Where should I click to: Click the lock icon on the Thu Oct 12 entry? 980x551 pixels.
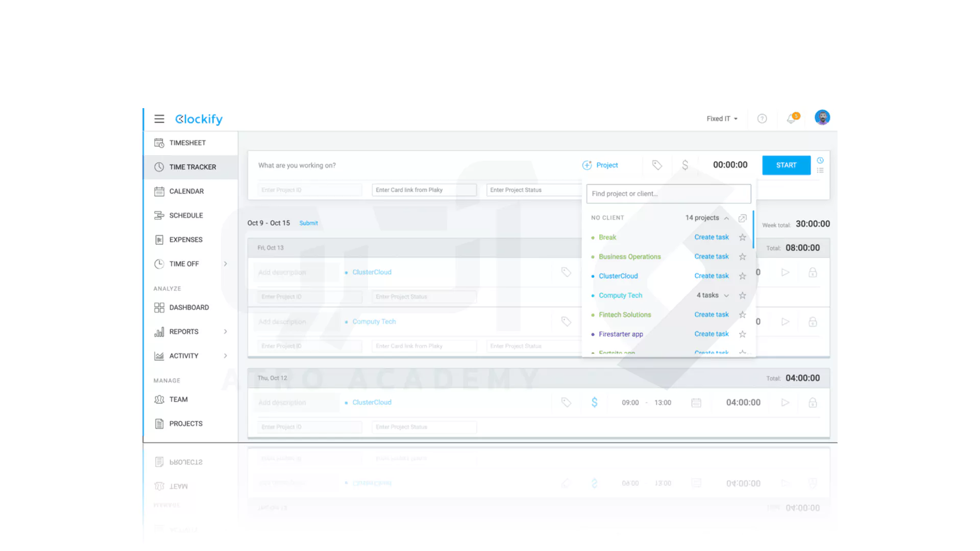pos(813,403)
